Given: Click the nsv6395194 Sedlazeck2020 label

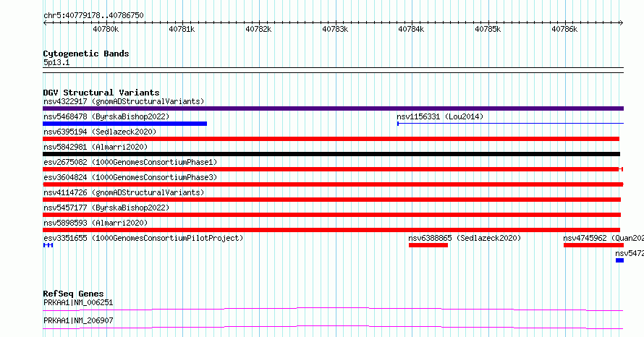Looking at the screenshot, I should [x=100, y=132].
